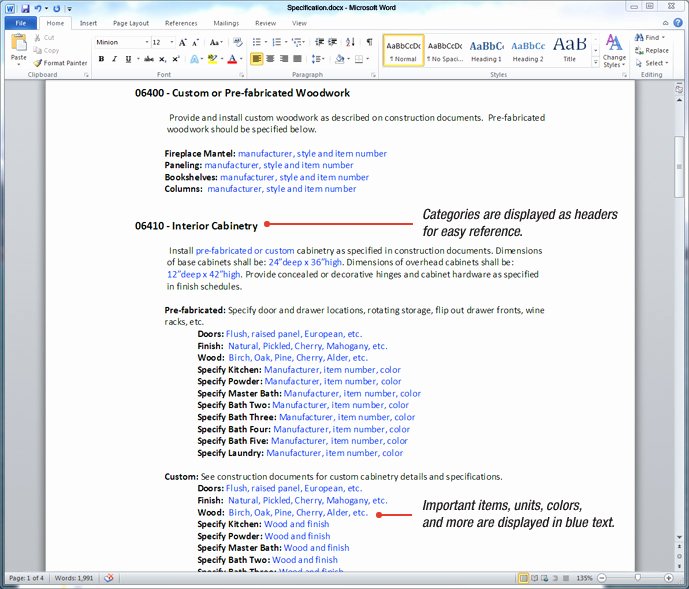This screenshot has width=689, height=589.
Task: Clear formatting from the selection
Action: pyautogui.click(x=238, y=42)
